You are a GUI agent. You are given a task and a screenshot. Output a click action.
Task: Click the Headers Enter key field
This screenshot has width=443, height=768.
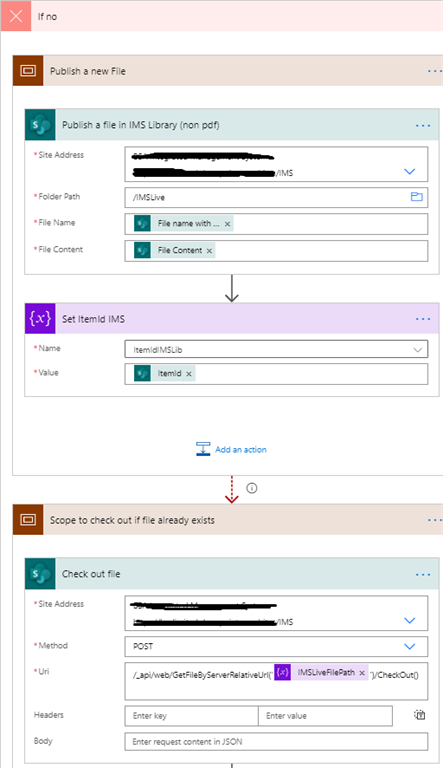pyautogui.click(x=192, y=716)
